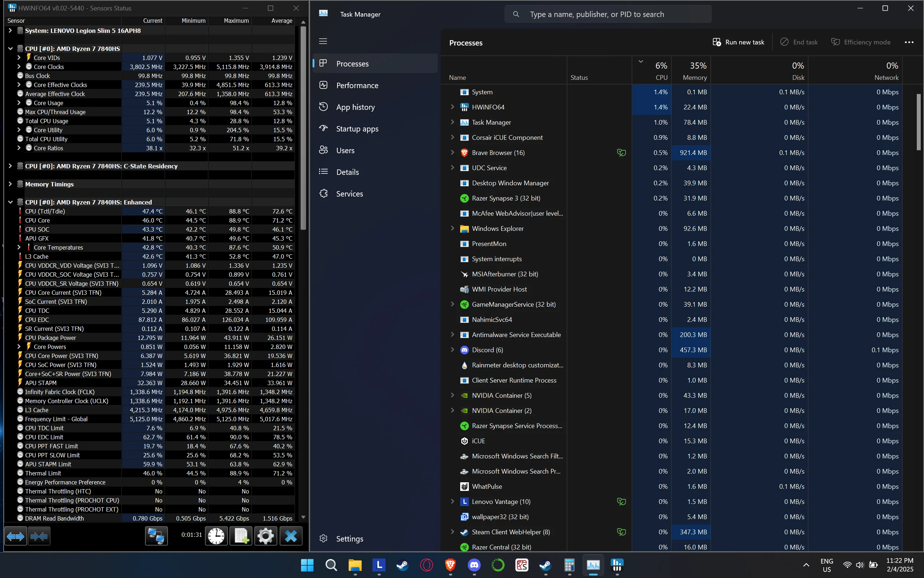Screen dimensions: 924x578
Task: Open the Users page in Task Manager
Action: [x=375, y=150]
